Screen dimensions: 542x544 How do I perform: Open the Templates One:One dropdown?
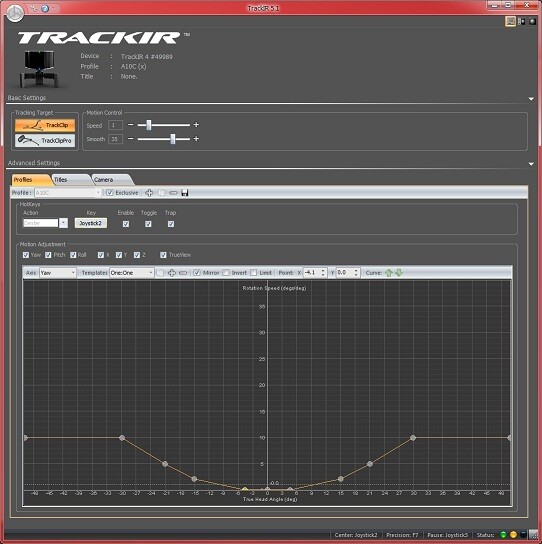coord(132,273)
